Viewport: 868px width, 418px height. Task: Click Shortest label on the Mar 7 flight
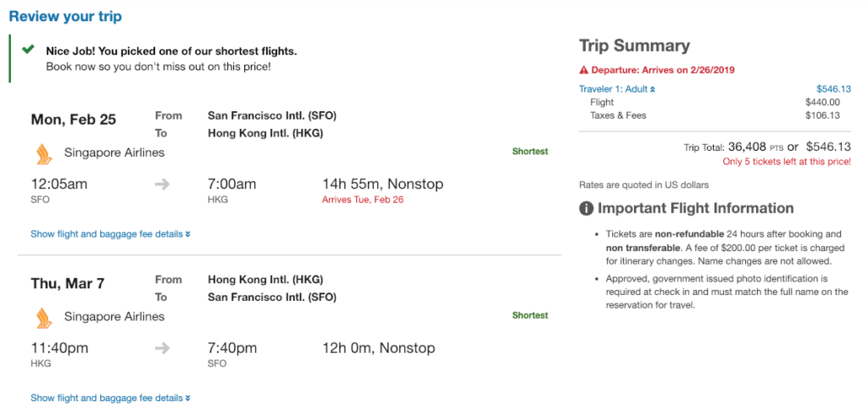530,315
